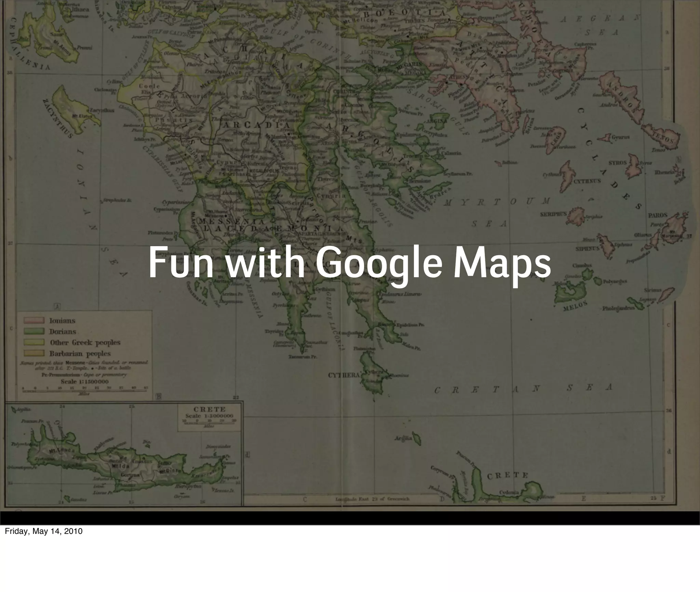Click the Ionians legend color swatch

point(34,320)
